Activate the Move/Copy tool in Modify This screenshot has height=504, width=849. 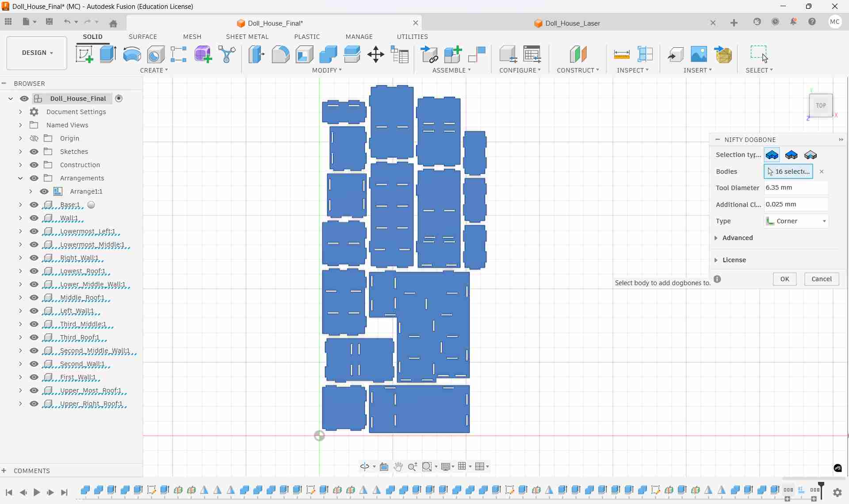click(375, 54)
